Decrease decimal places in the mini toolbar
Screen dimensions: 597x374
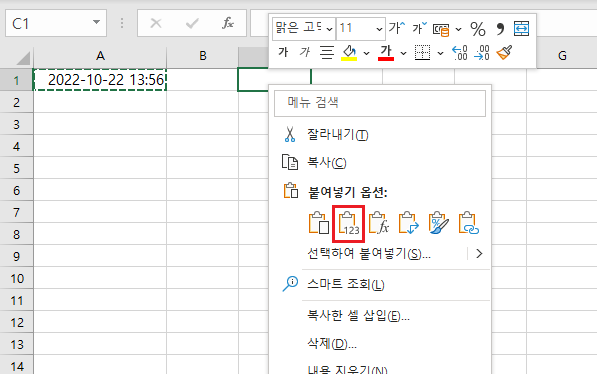482,53
